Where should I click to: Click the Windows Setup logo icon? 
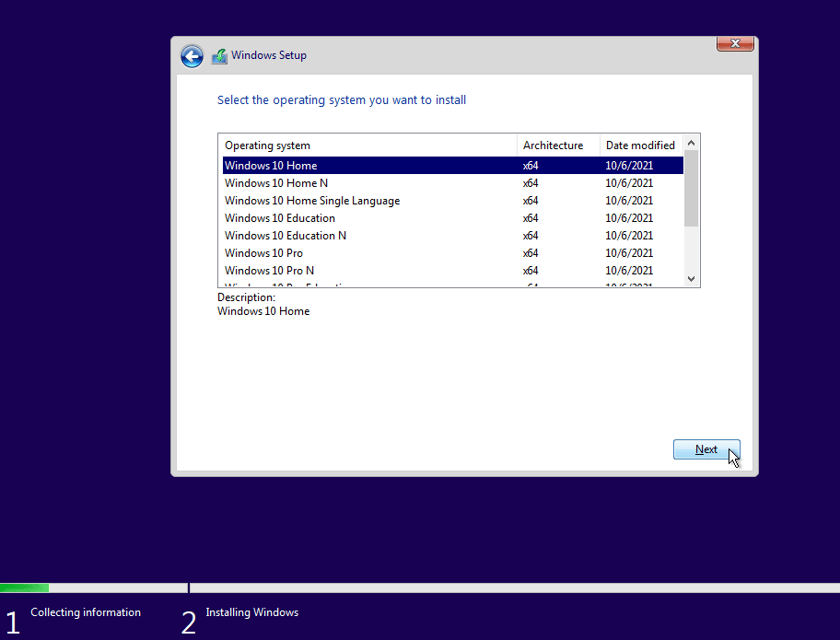[x=219, y=55]
